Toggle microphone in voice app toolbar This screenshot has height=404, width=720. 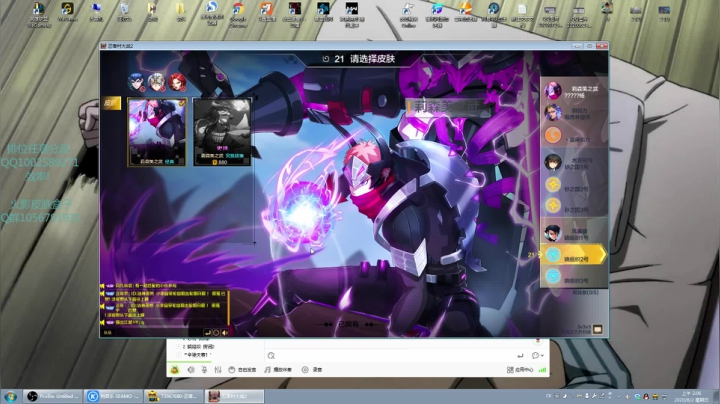204,370
